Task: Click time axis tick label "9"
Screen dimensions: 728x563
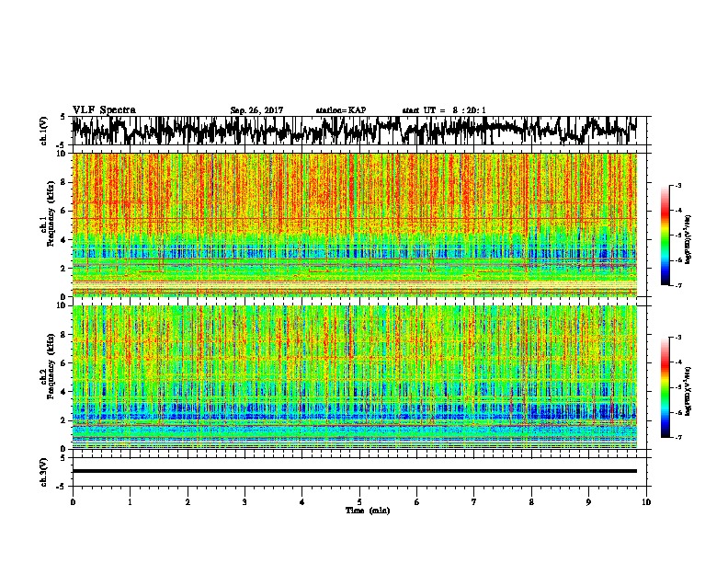Action: point(588,501)
